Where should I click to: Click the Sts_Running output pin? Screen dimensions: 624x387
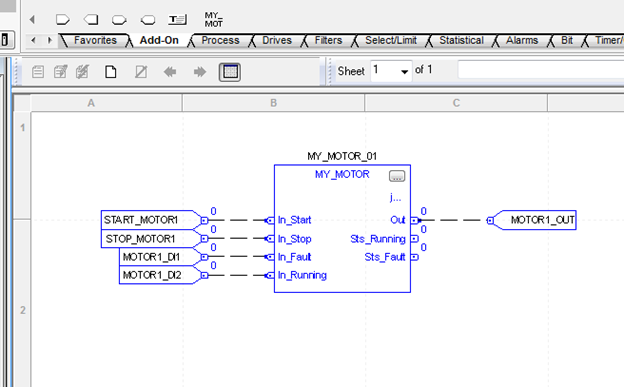pyautogui.click(x=415, y=238)
